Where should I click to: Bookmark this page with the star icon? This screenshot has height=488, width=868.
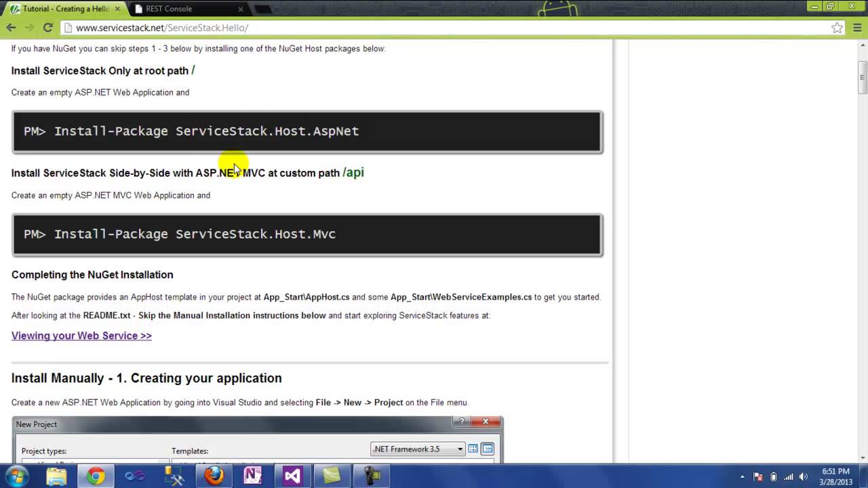pyautogui.click(x=837, y=28)
